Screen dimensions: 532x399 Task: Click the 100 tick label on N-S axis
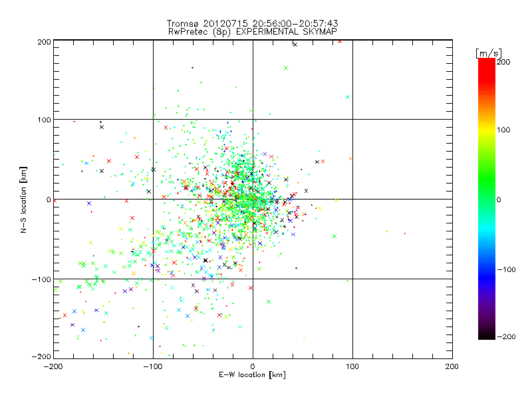(44, 120)
